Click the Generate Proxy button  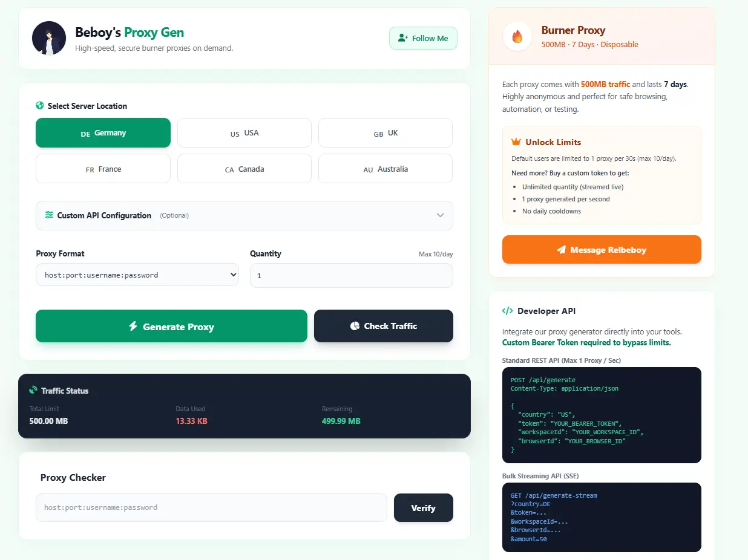pyautogui.click(x=172, y=327)
